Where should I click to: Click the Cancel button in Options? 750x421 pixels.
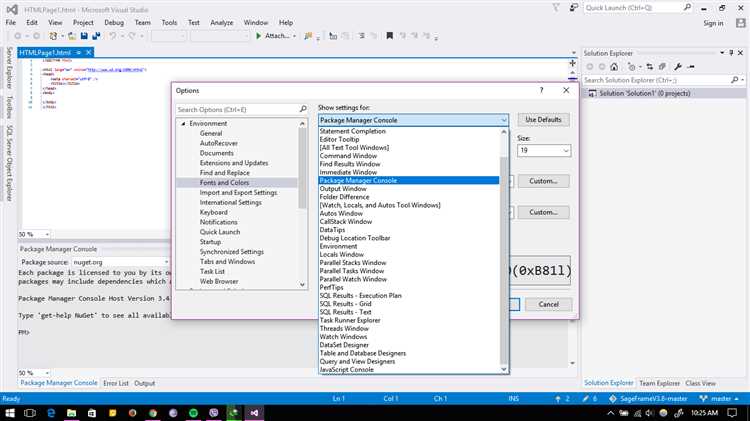(x=548, y=304)
